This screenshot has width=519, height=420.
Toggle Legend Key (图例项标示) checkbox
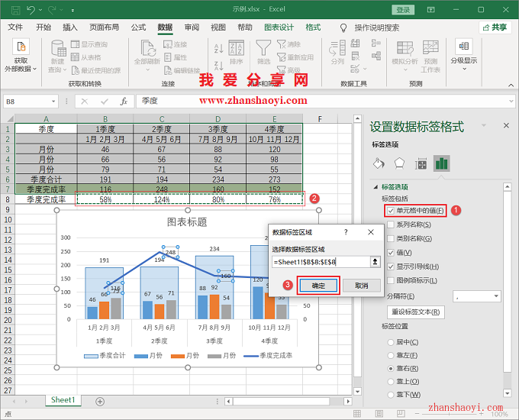tap(391, 280)
